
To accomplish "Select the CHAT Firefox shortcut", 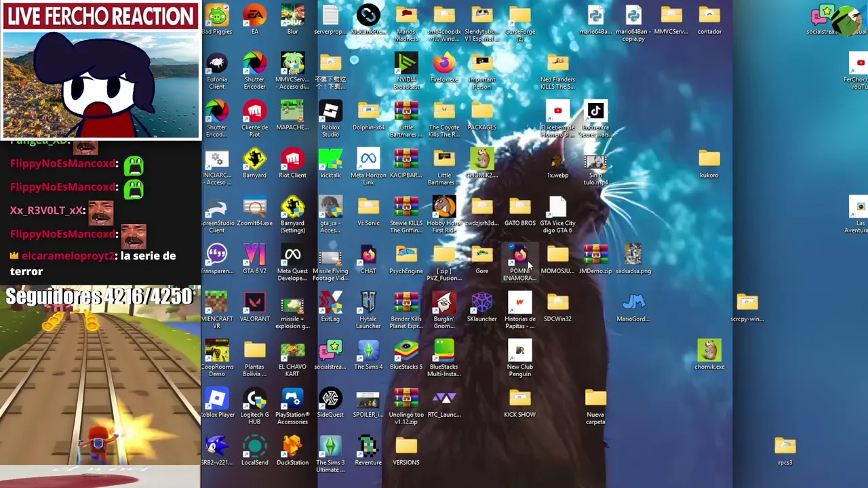I will pyautogui.click(x=368, y=255).
